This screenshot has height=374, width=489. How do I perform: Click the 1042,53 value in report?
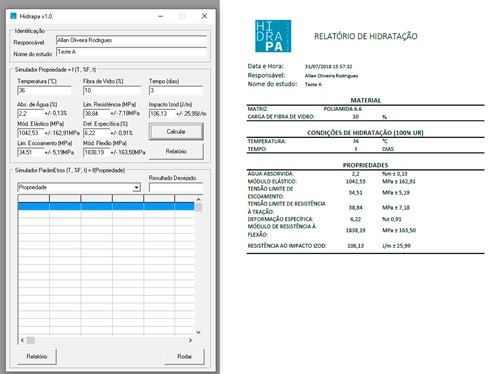click(355, 182)
